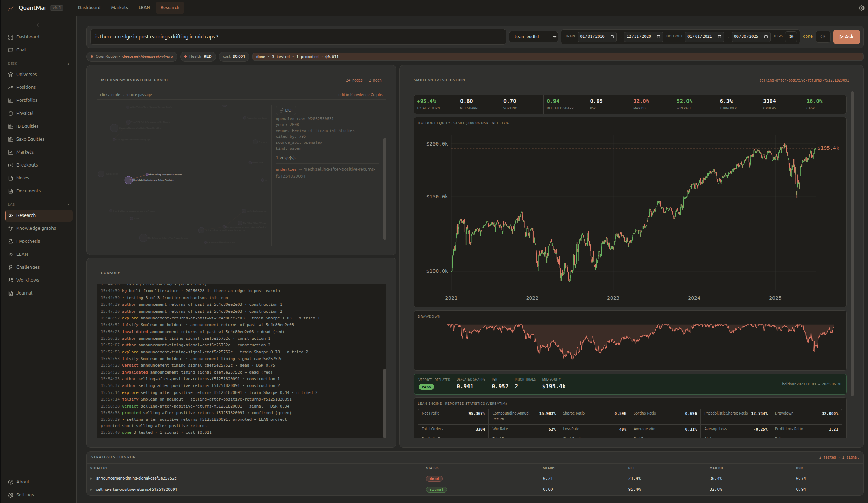Click edit in Knowledge Graphs link

point(360,95)
